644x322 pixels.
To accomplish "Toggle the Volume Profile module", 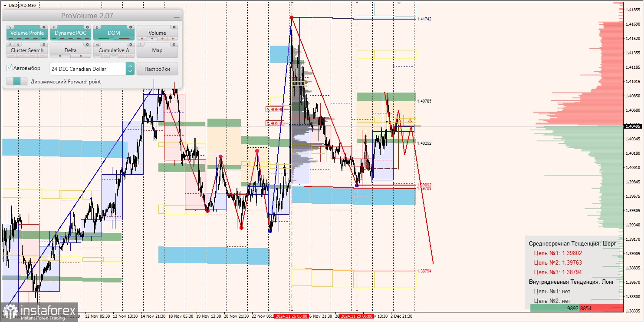I will 27,33.
